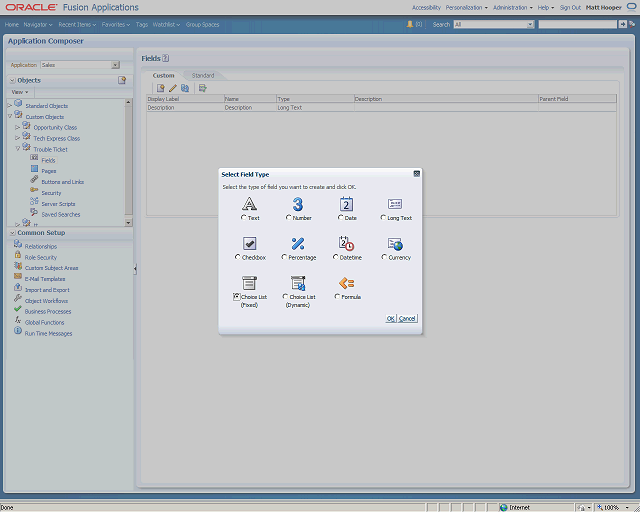The image size is (640, 512).
Task: Open the Favorites menu
Action: coord(116,24)
